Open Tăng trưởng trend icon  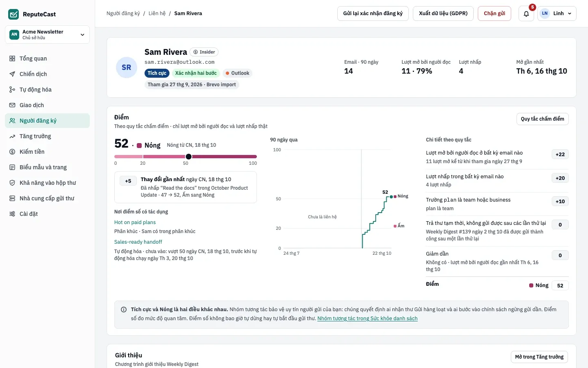(12, 136)
